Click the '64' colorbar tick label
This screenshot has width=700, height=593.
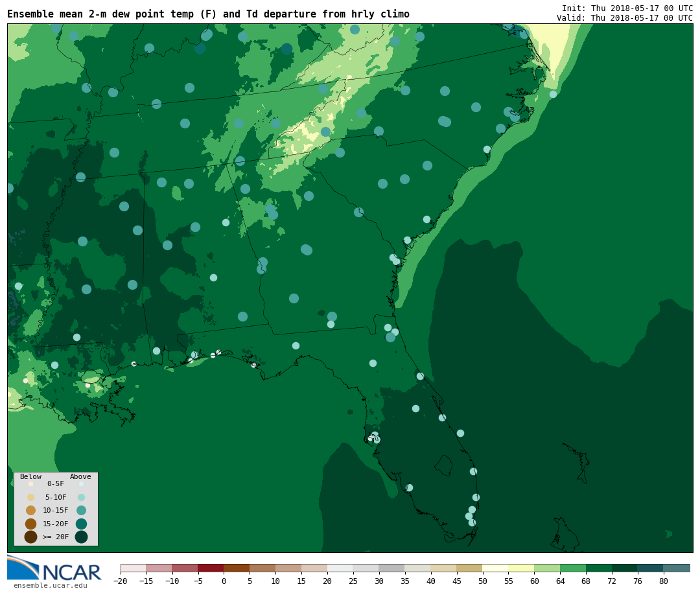560,581
